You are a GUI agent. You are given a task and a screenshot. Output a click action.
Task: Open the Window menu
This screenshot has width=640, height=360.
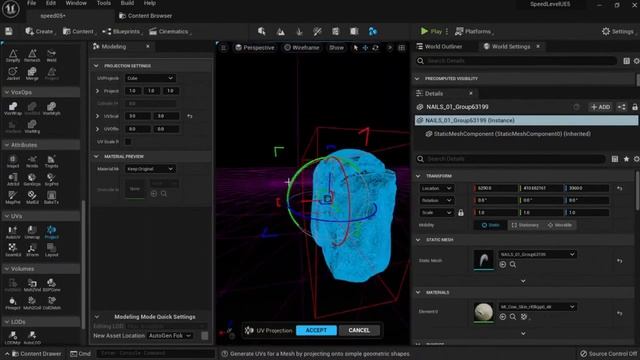tap(76, 3)
